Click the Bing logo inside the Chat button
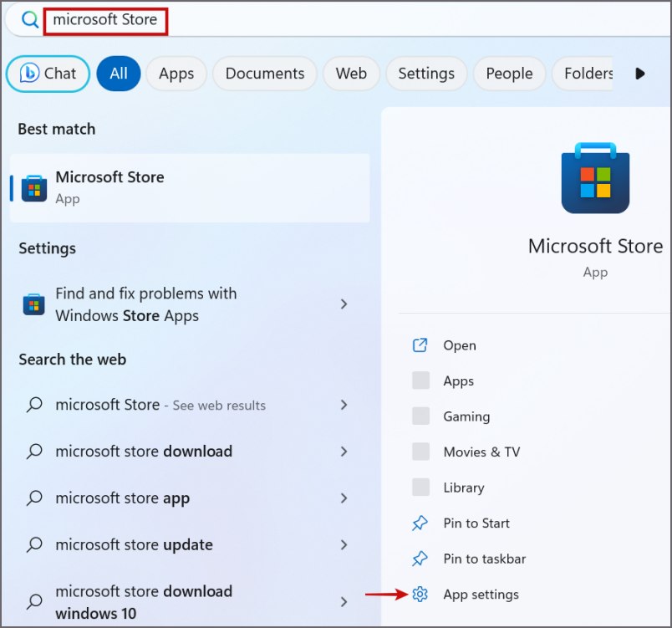672x628 pixels. [x=29, y=73]
